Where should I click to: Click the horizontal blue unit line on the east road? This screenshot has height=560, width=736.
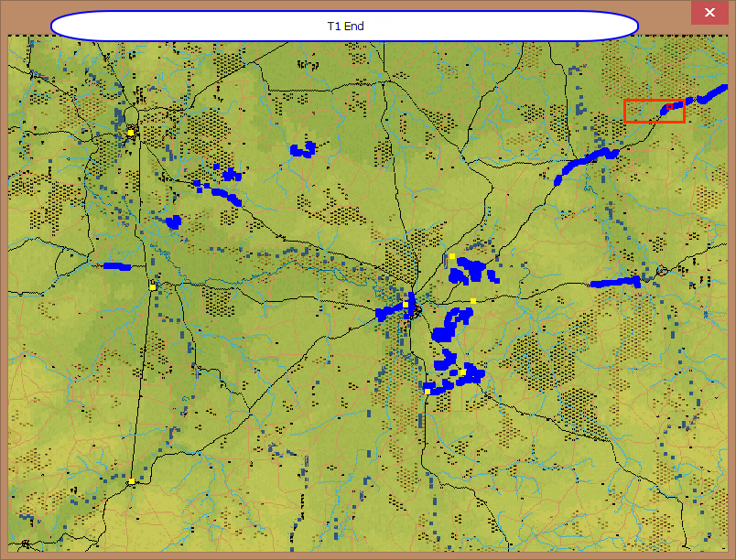tap(616, 282)
